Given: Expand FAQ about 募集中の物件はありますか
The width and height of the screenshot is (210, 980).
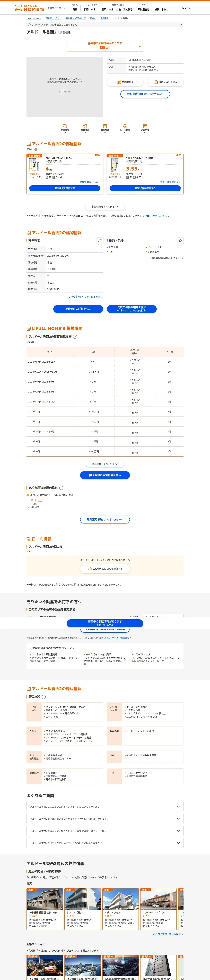Looking at the screenshot, I should click(105, 831).
